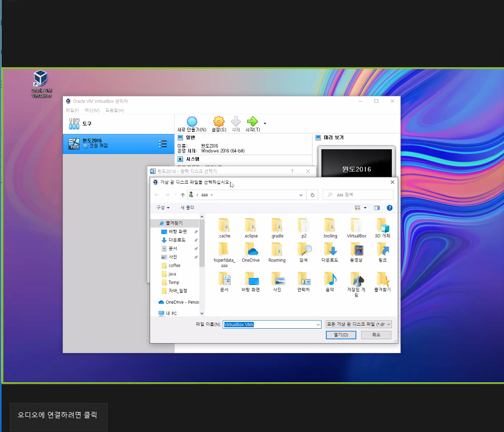Open Settings (설정) gear icon in VirtualBox

(219, 124)
